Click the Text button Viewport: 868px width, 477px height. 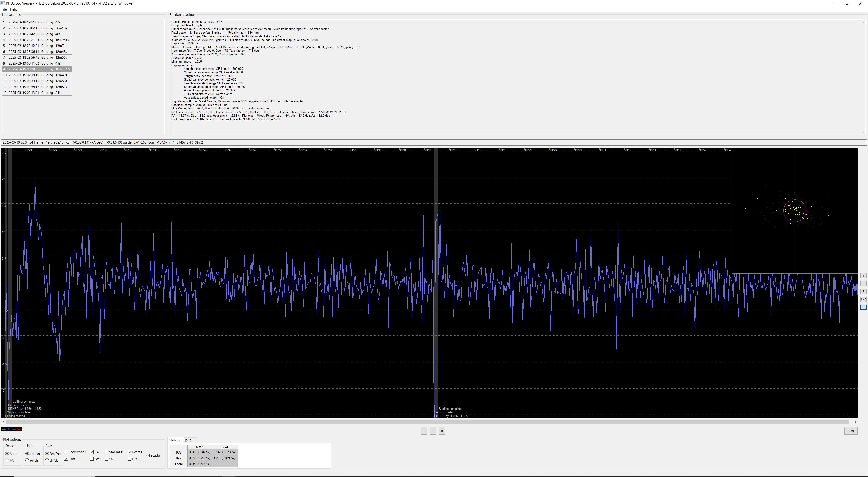coord(850,431)
